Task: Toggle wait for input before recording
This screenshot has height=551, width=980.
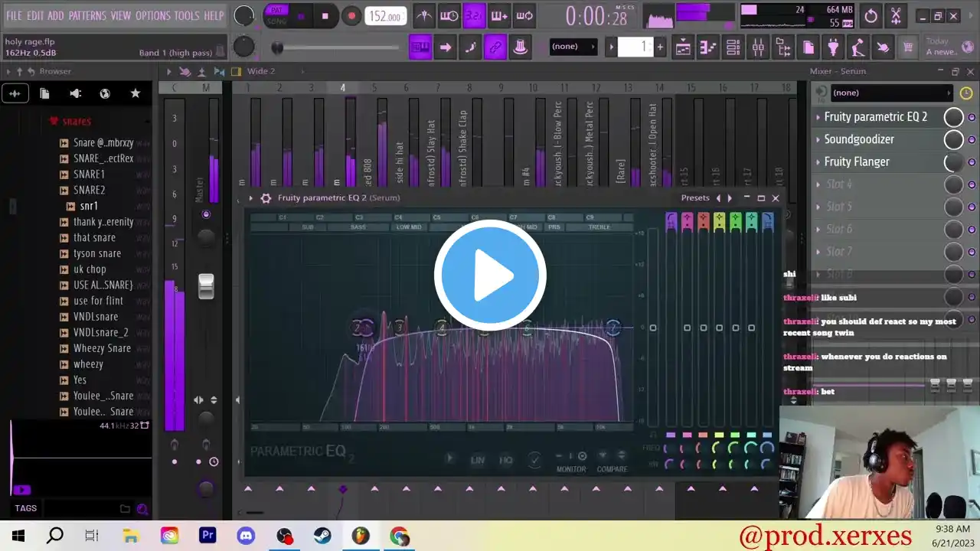Action: point(449,15)
